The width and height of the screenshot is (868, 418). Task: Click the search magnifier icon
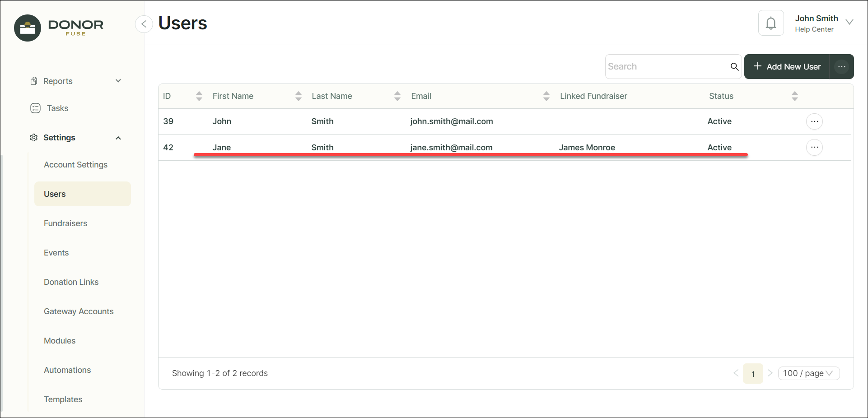734,67
